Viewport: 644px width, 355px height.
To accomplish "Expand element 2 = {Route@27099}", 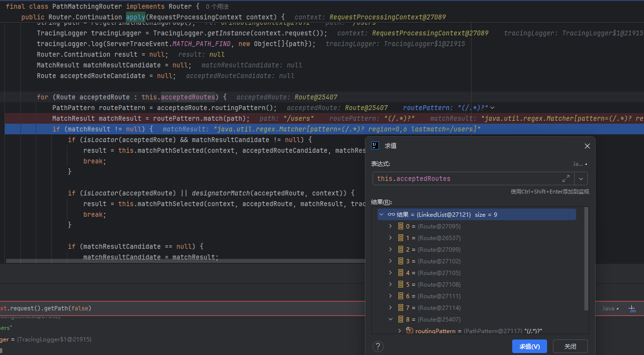I will click(x=391, y=249).
